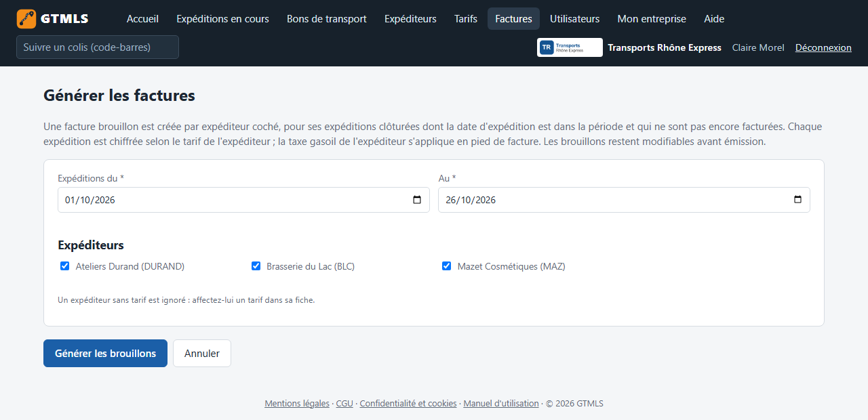Viewport: 868px width, 420px height.
Task: Select the Factures menu item
Action: (x=513, y=19)
